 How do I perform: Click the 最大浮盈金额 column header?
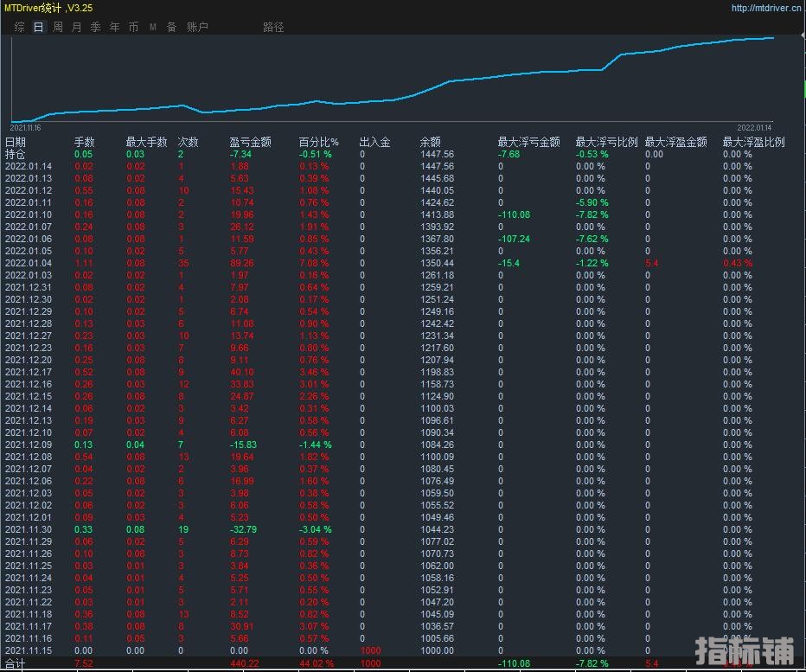point(676,142)
